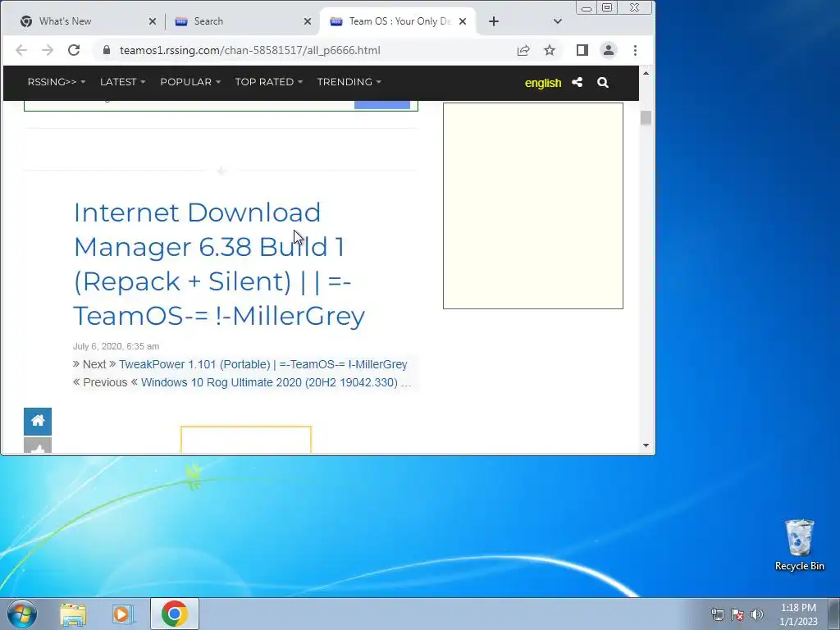Click the July 6, 2020 date text
Screen dimensions: 840x630
(116, 347)
